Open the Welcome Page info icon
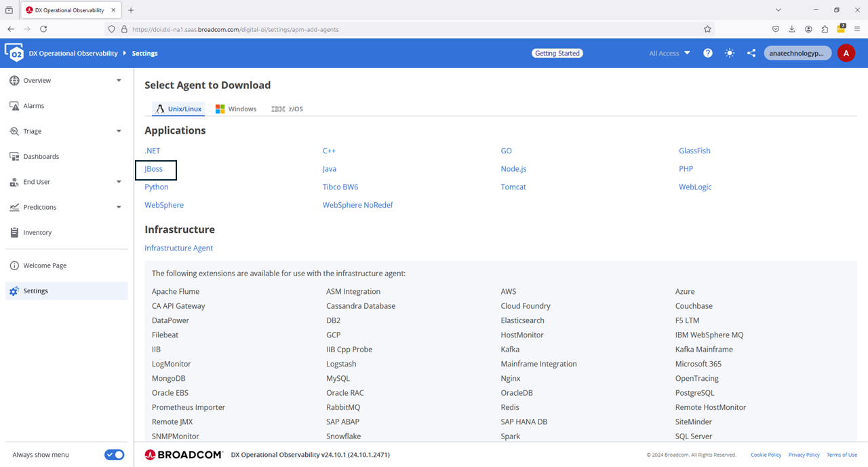Viewport: 868px width, 467px height. [14, 265]
